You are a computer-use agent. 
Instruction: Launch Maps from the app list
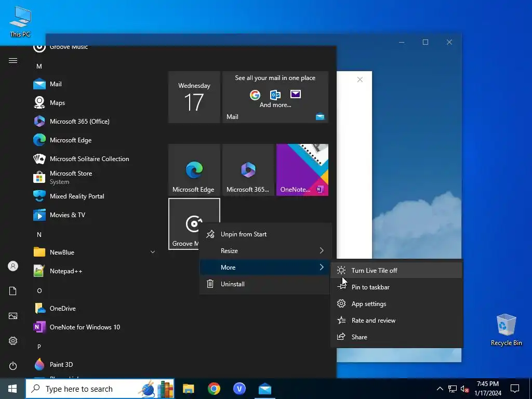click(94, 102)
